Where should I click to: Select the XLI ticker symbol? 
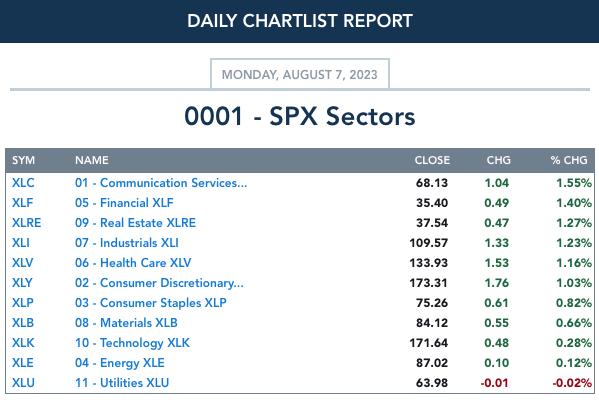pos(21,243)
